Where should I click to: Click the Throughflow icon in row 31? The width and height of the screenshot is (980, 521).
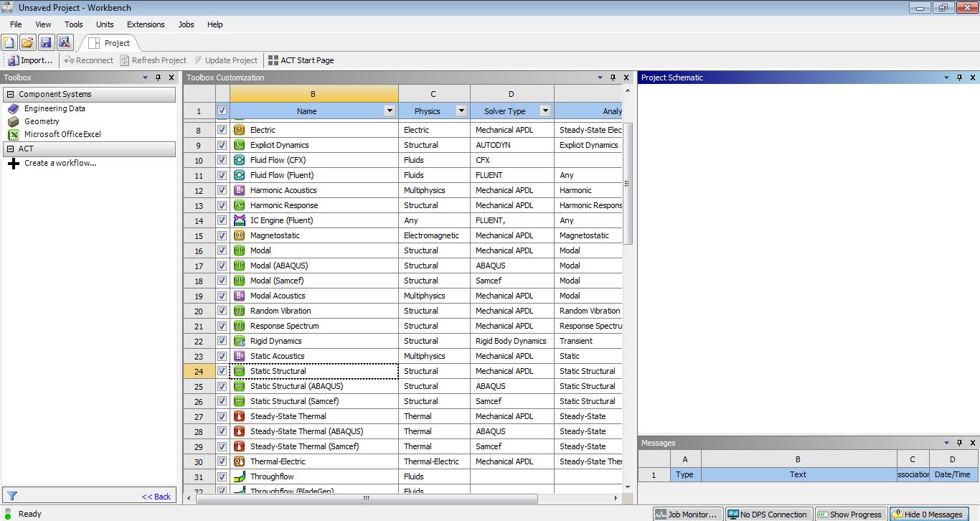(x=240, y=477)
